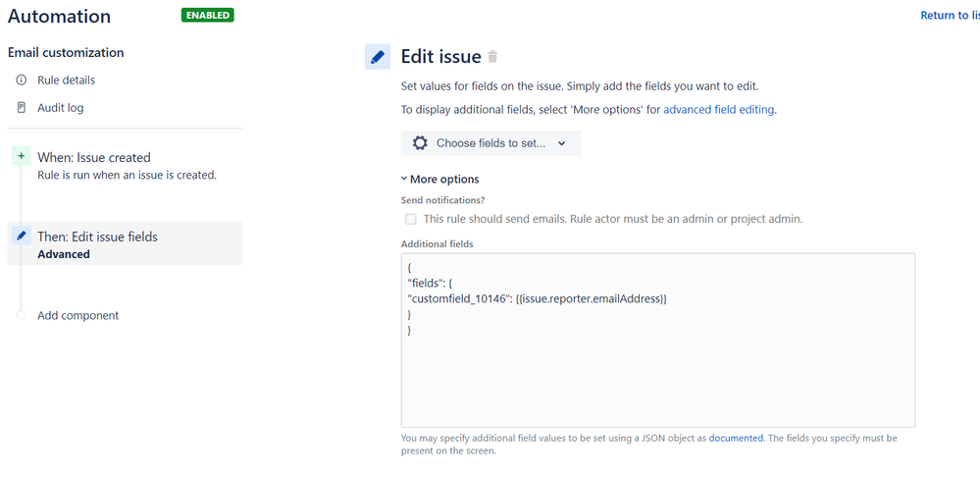Delete the Edit issue action via trash icon
The height and width of the screenshot is (479, 980).
click(492, 57)
